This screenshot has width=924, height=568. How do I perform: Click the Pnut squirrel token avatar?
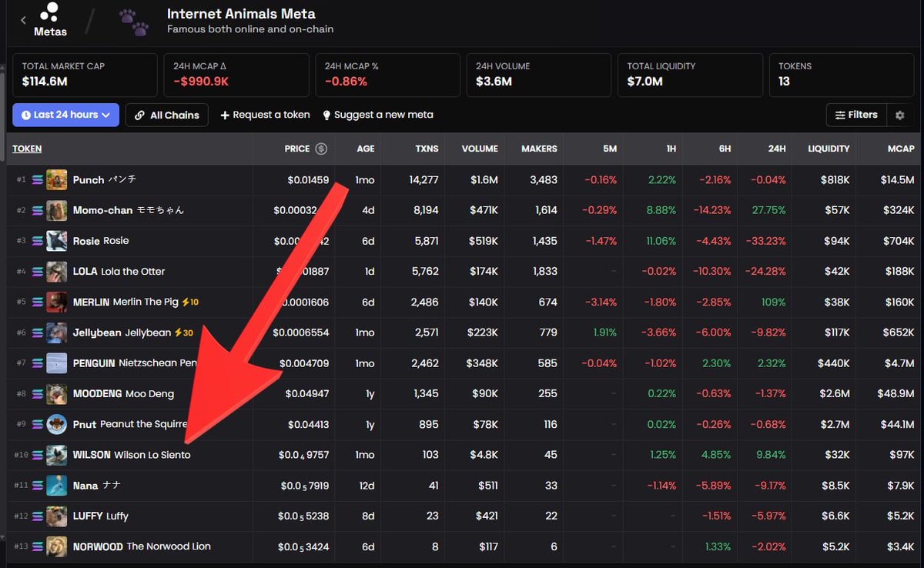56,424
